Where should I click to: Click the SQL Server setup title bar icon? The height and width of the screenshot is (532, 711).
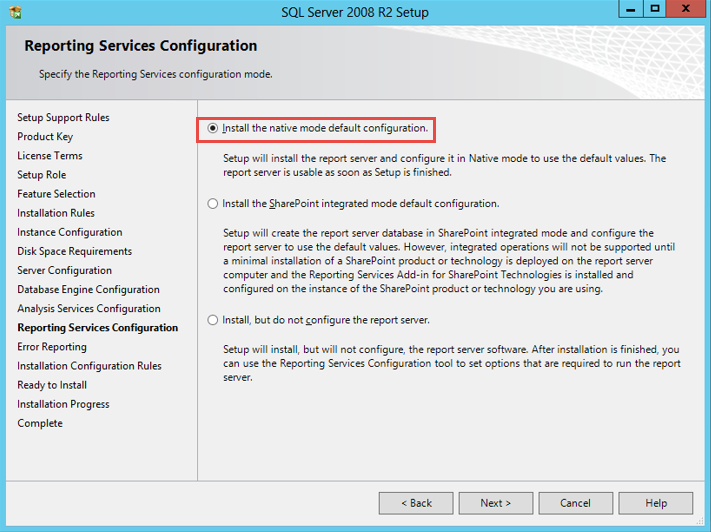[15, 12]
